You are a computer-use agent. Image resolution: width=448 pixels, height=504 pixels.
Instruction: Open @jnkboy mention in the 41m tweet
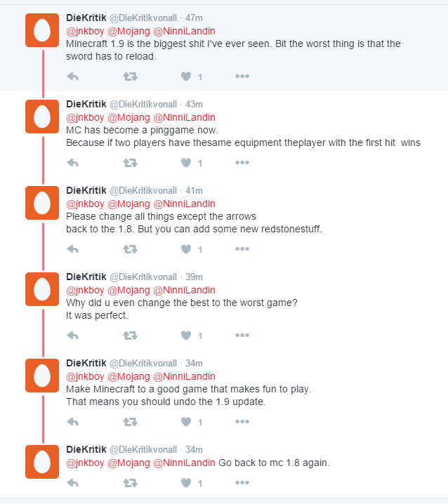tap(85, 204)
